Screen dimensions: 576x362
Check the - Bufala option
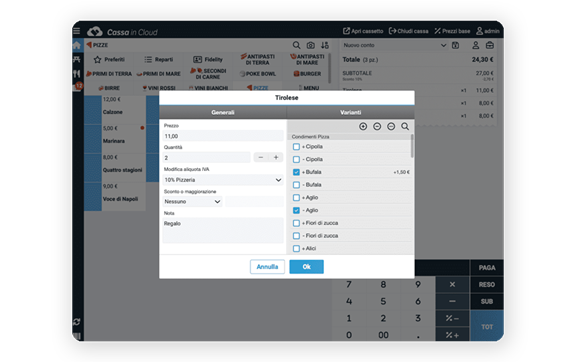(x=296, y=185)
